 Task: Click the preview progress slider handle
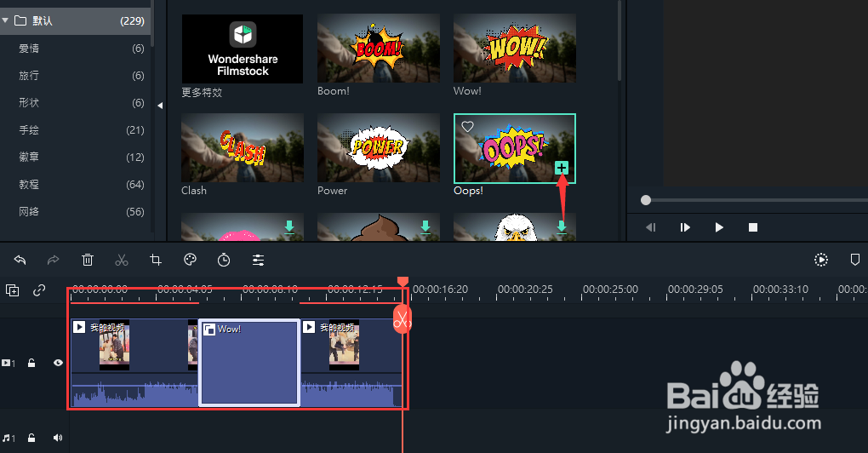(x=645, y=200)
